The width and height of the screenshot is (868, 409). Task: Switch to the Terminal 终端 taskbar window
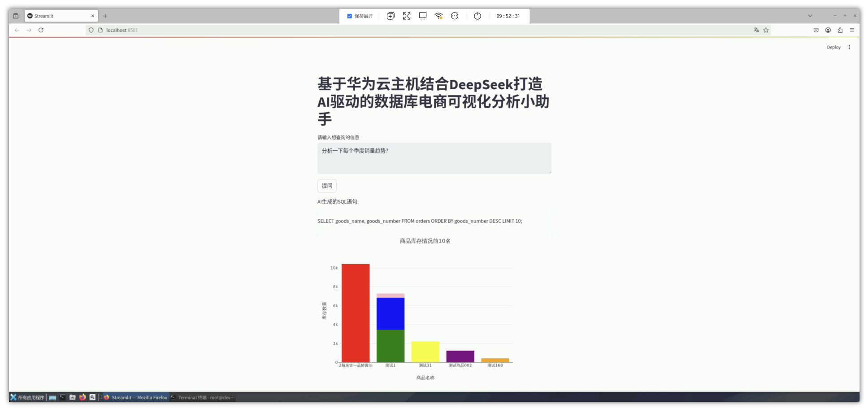point(203,397)
